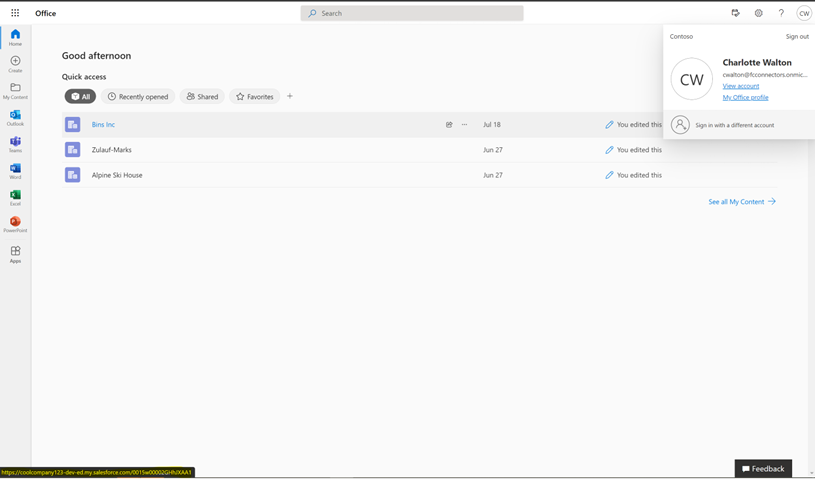
Task: Go to Home in the sidebar
Action: [15, 37]
